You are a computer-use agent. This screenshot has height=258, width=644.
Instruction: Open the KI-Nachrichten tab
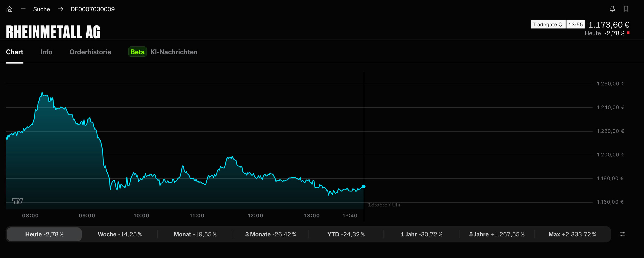[x=174, y=52]
